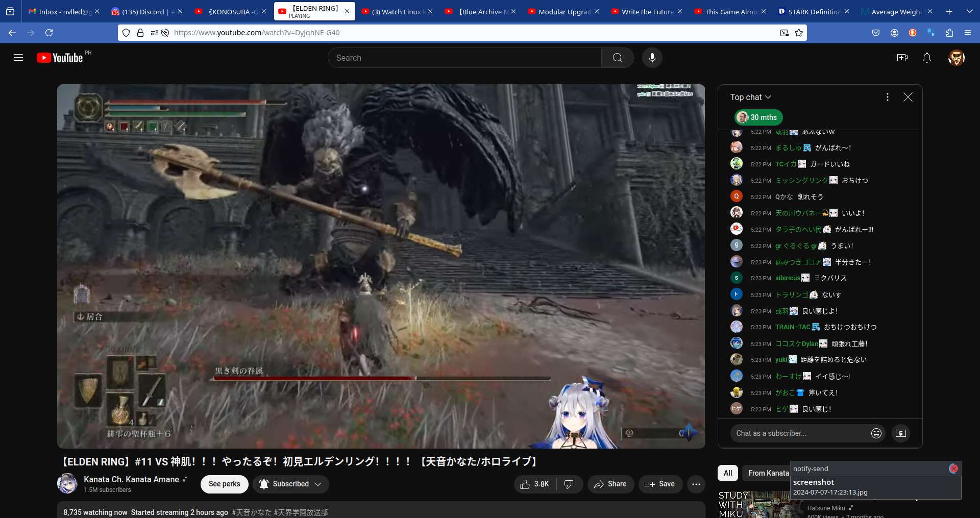Show site shield tracking protection info
980x518 pixels.
click(126, 33)
